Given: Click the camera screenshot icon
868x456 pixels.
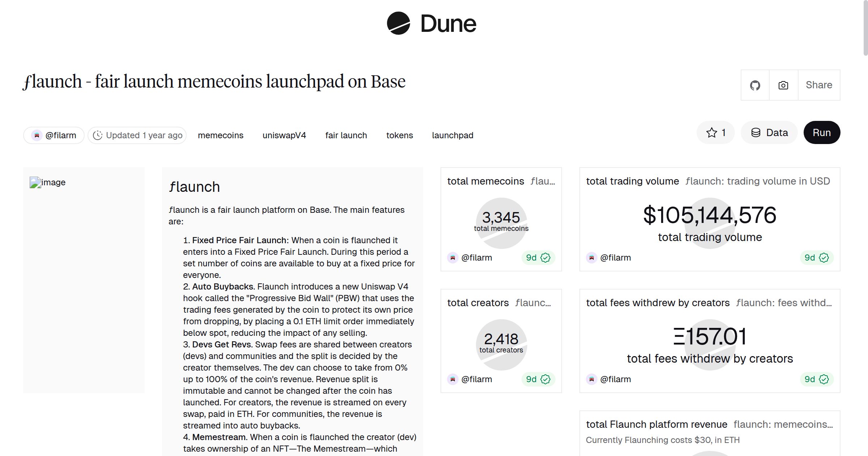Looking at the screenshot, I should click(x=783, y=85).
